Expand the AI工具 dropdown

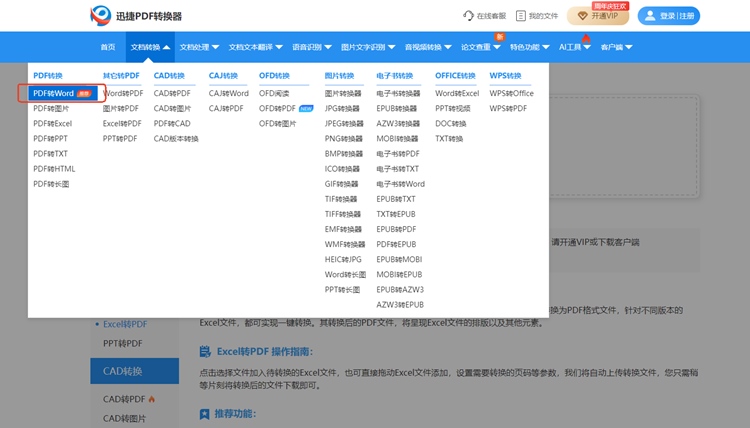pos(575,47)
